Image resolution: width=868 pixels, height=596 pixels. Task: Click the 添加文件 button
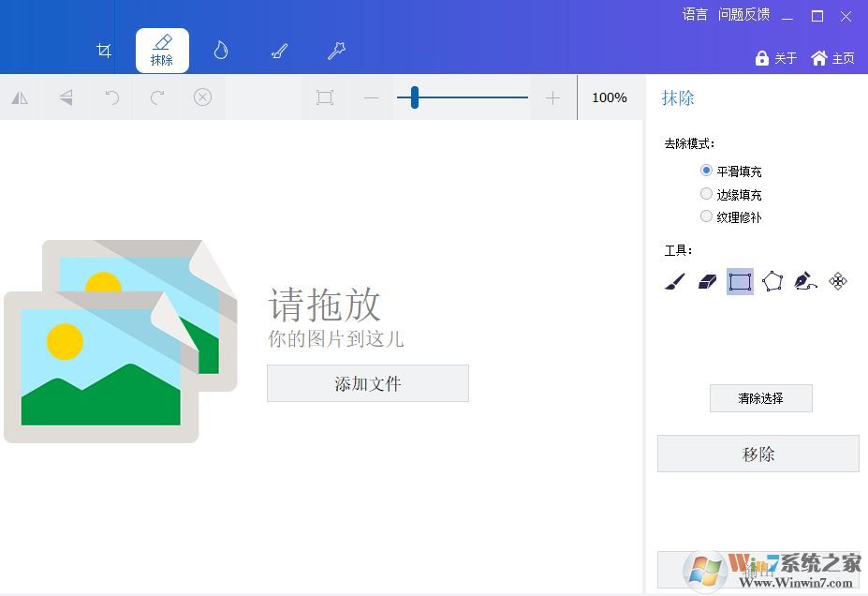pyautogui.click(x=367, y=383)
